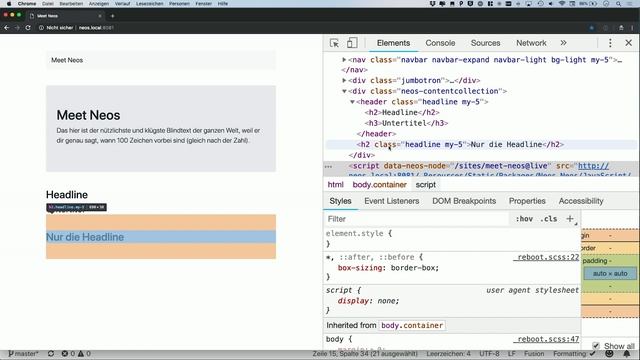Open the Accessibility sub-tab
The image size is (640, 360).
(581, 201)
